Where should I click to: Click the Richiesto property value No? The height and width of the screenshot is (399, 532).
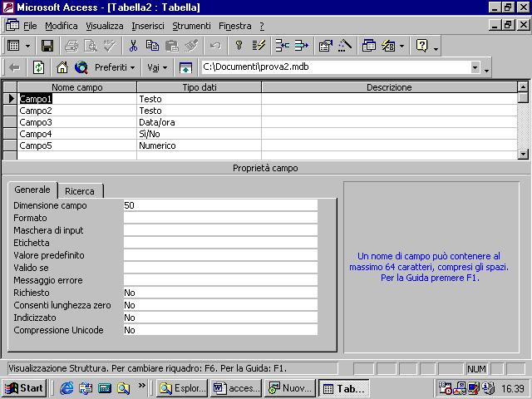(220, 293)
